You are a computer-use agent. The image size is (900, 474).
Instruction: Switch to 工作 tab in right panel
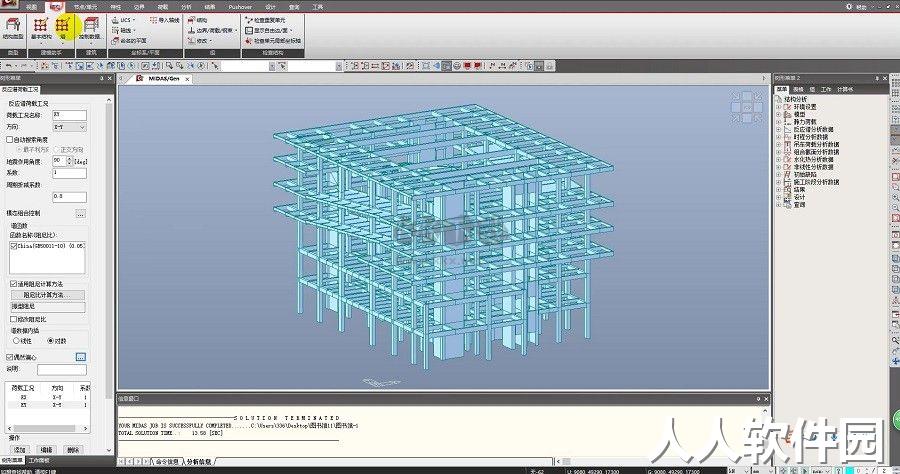(x=826, y=90)
